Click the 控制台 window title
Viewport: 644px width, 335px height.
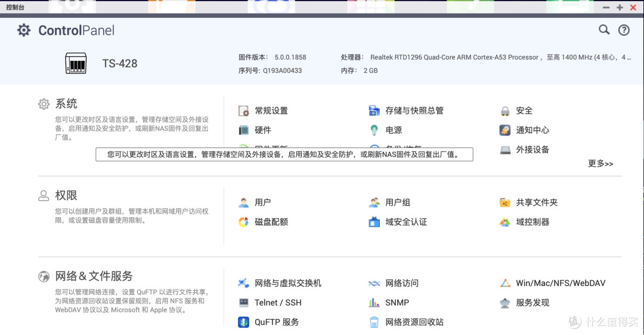tap(15, 7)
